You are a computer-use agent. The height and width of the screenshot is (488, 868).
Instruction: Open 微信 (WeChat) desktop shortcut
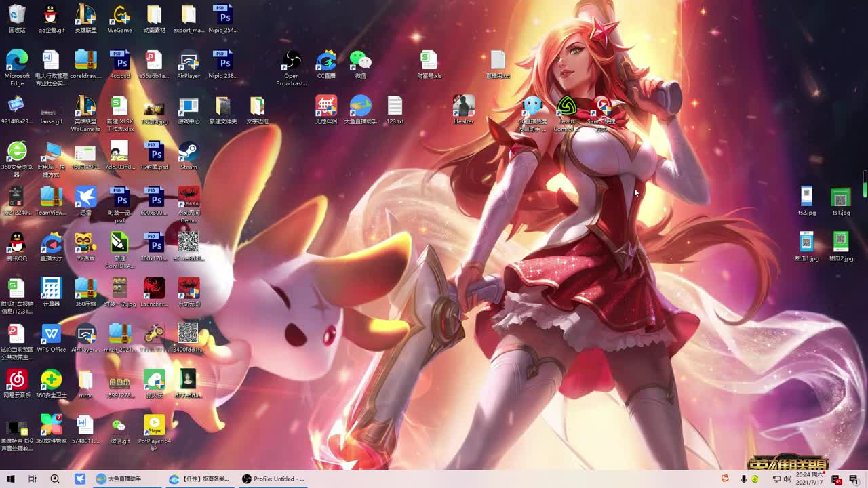pos(360,60)
